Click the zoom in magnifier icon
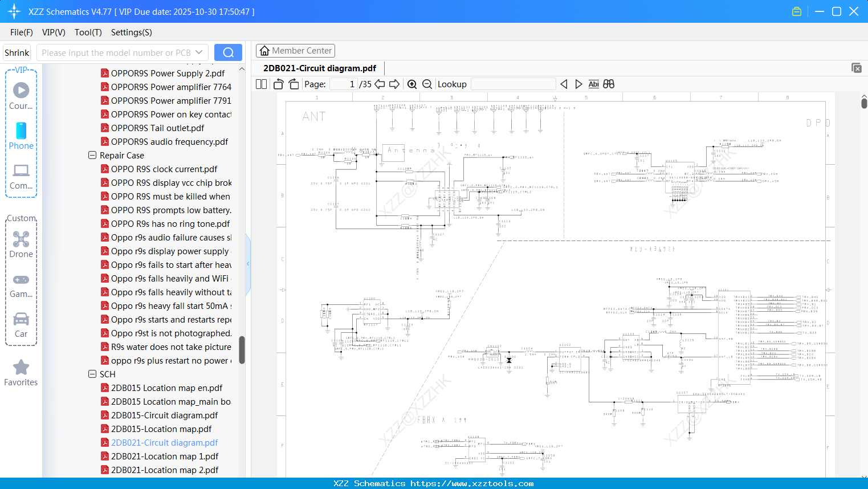 [x=412, y=84]
